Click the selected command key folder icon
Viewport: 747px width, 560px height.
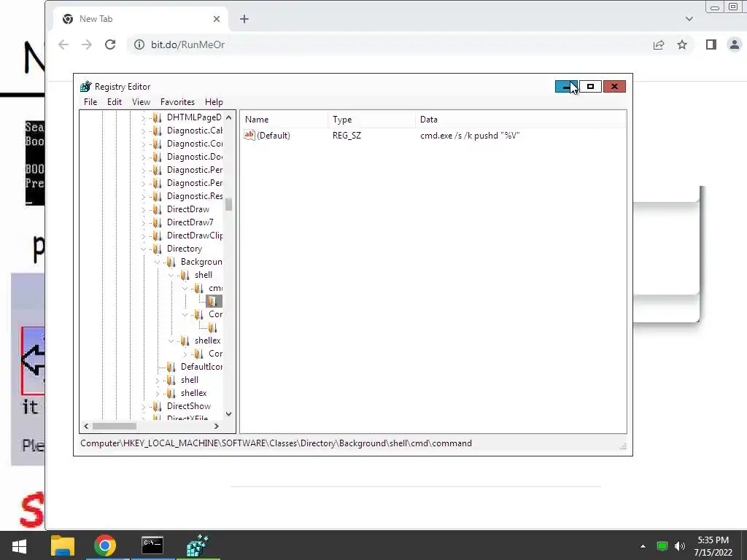[212, 301]
